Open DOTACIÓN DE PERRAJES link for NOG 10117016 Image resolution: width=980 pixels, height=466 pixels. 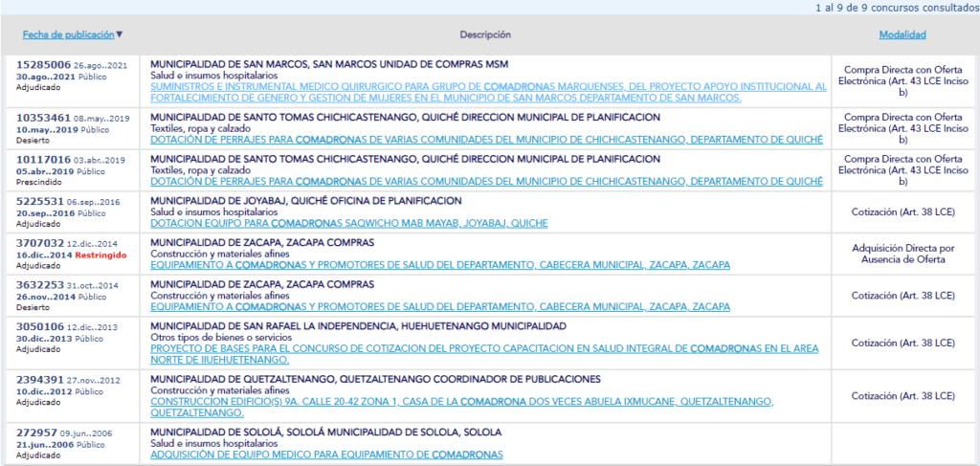[x=486, y=181]
